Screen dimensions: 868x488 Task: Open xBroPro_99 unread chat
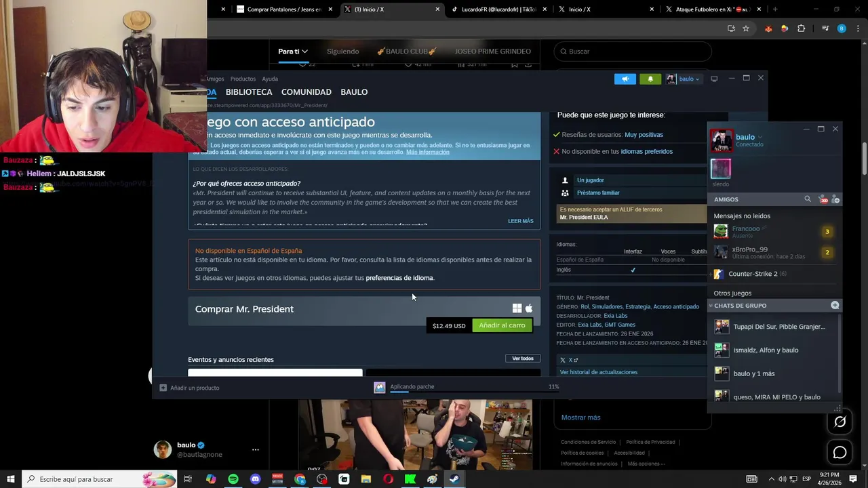[774, 252]
